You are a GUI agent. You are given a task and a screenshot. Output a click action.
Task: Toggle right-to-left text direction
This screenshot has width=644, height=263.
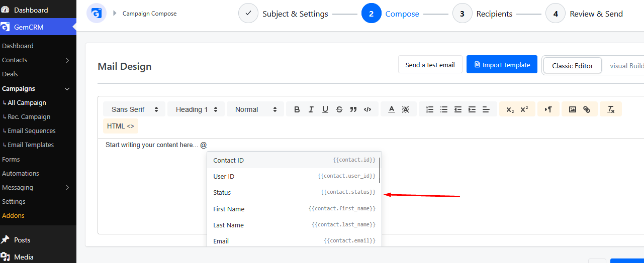[x=548, y=109]
